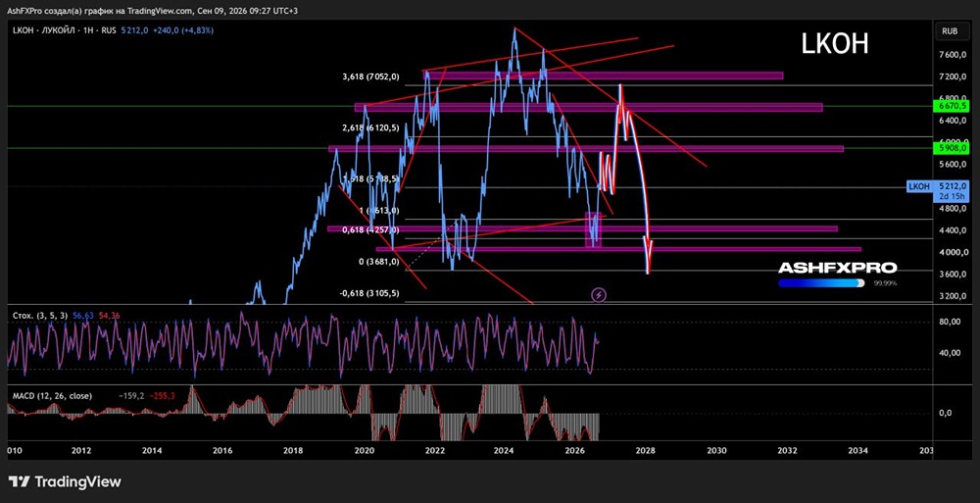Click the 3200,0 price axis label
This screenshot has height=503, width=980.
point(953,296)
